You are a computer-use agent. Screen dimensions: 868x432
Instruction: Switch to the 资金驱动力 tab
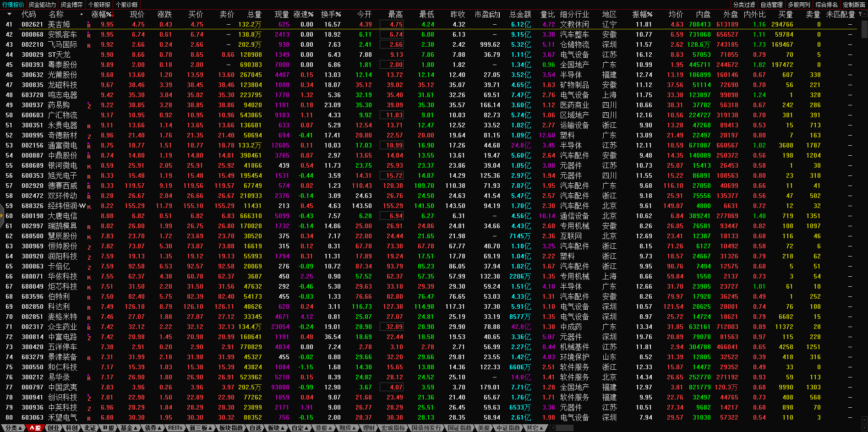(42, 5)
